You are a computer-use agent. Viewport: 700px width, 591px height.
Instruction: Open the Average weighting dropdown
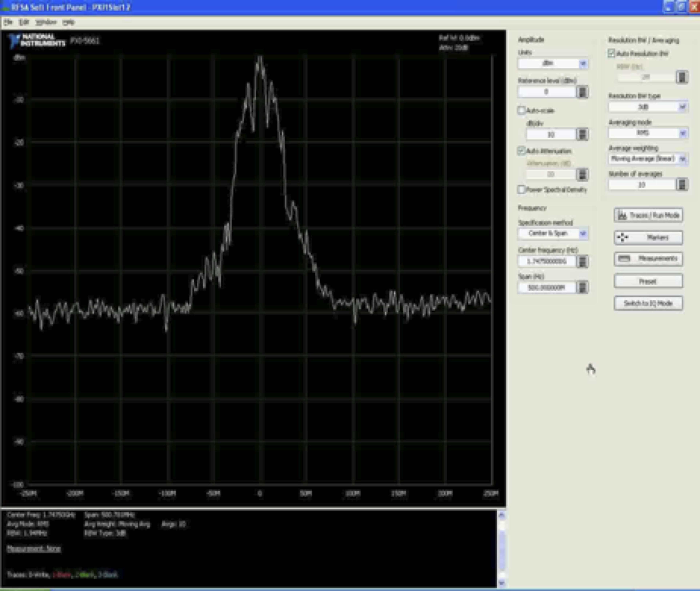point(648,159)
